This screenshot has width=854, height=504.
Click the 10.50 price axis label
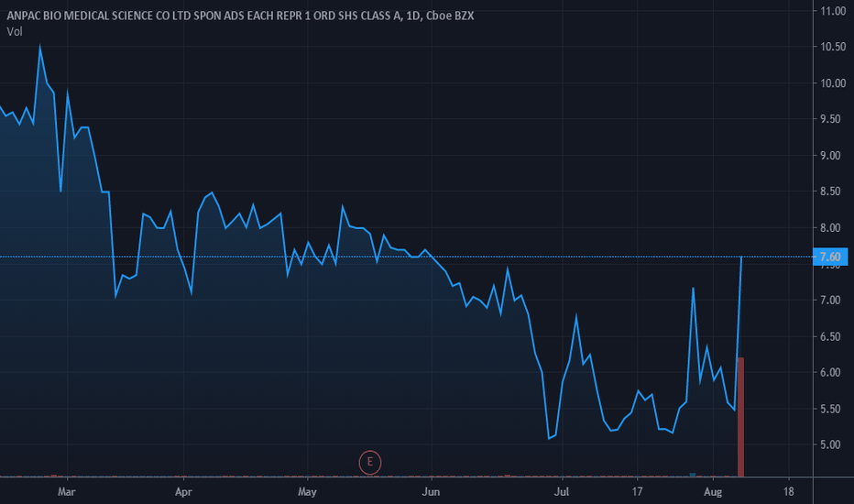click(x=833, y=47)
